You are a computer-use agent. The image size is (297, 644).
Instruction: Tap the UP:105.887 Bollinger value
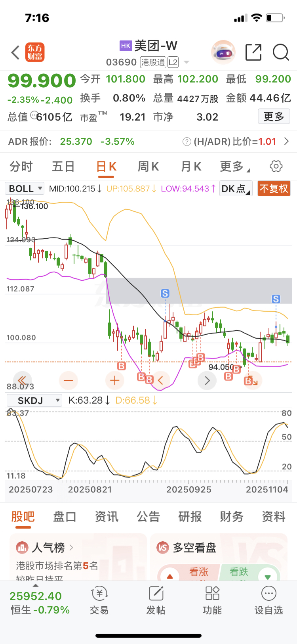(x=131, y=189)
